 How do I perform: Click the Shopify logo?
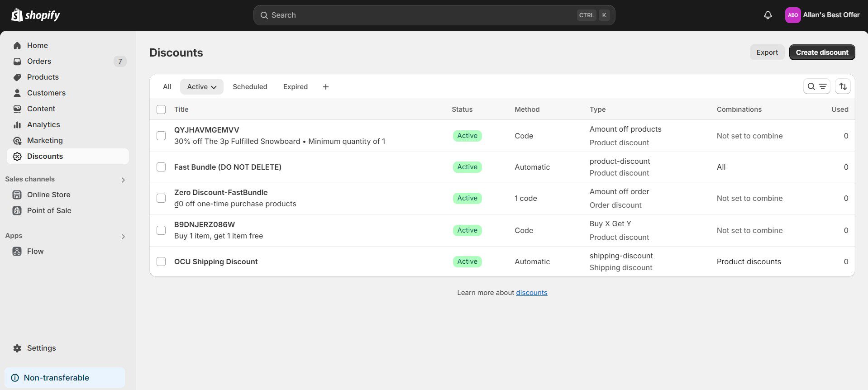(x=36, y=15)
